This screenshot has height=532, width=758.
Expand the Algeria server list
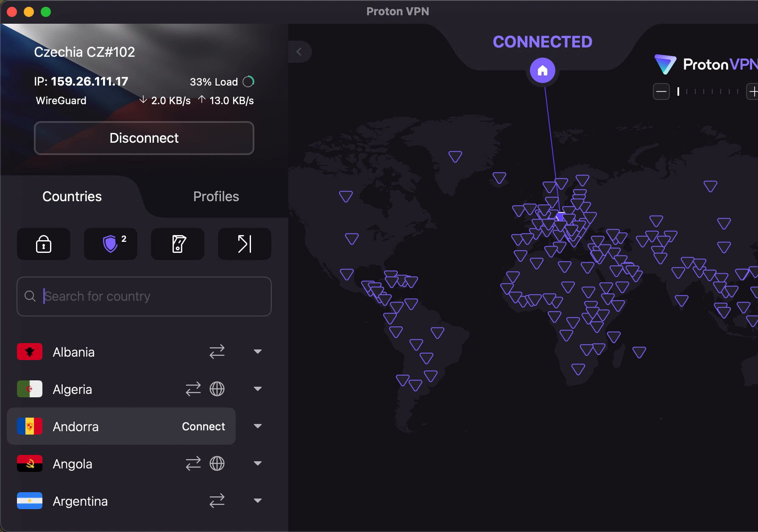pos(257,389)
